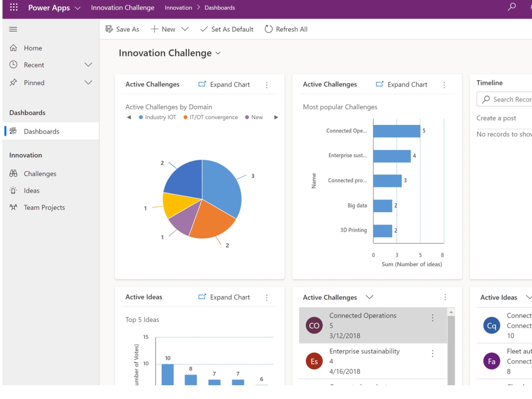532x399 pixels.
Task: Click the Set As Default checkmark icon
Action: (204, 29)
